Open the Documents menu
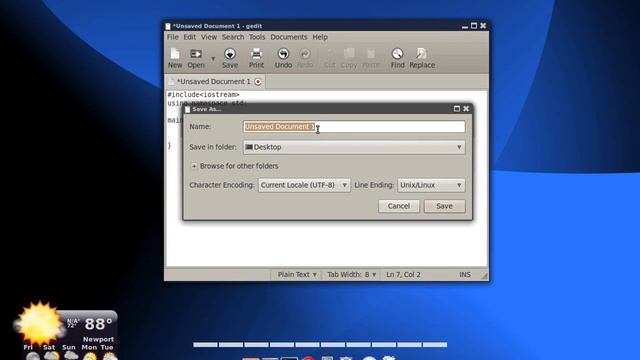 coord(289,37)
